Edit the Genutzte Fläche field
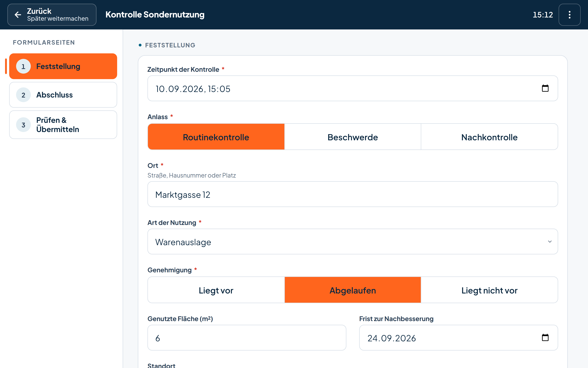 tap(247, 338)
